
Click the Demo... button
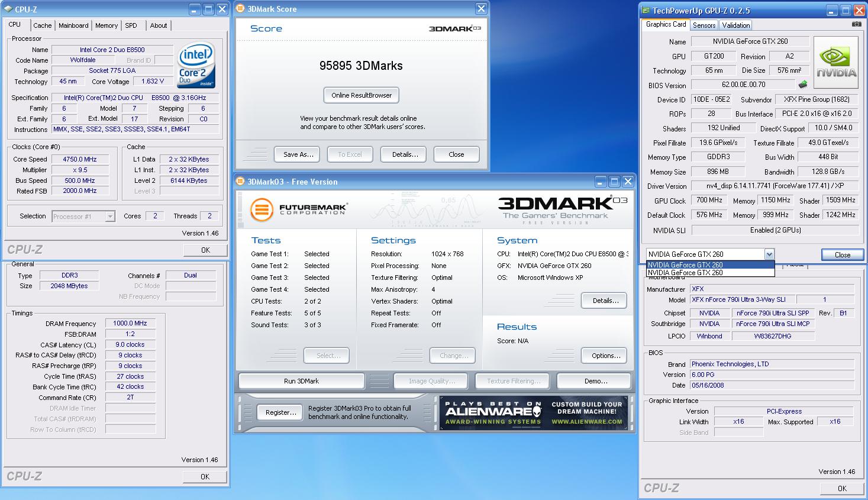point(595,381)
